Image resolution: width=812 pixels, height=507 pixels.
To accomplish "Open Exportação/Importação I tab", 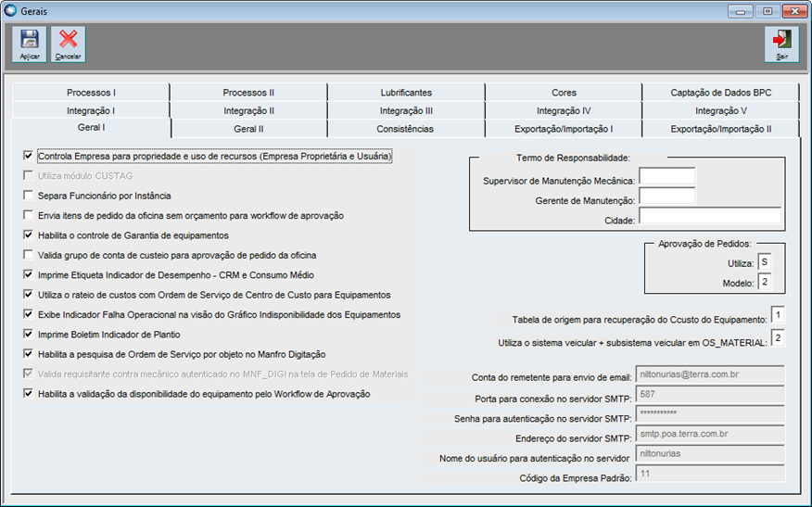I will [564, 129].
